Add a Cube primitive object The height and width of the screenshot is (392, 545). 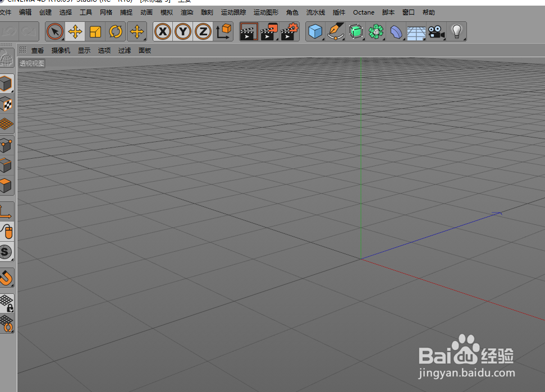coord(315,31)
